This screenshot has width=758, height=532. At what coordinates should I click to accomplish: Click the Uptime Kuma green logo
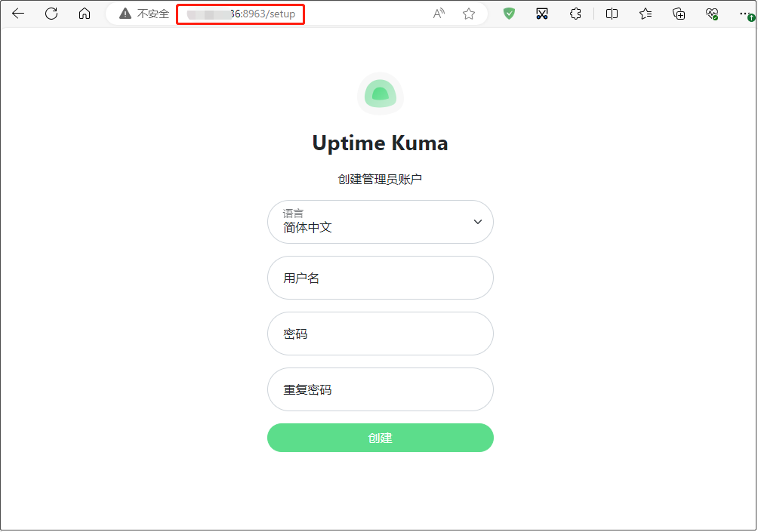pyautogui.click(x=381, y=94)
